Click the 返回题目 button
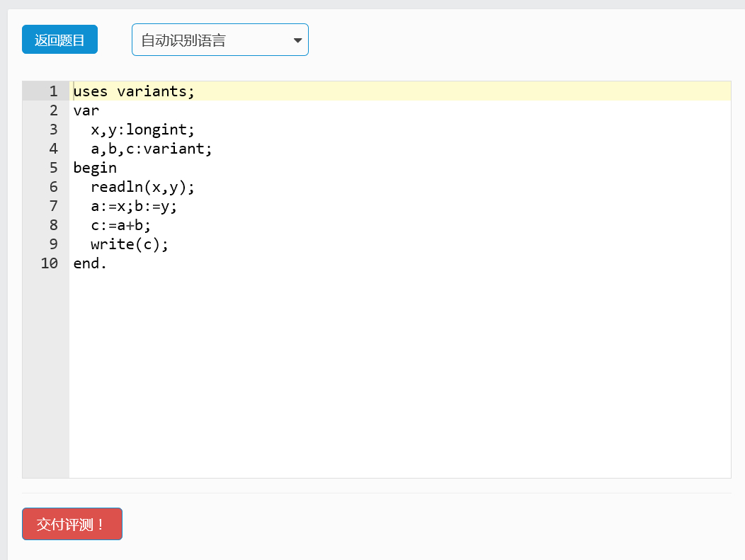Image resolution: width=745 pixels, height=560 pixels. [x=59, y=40]
